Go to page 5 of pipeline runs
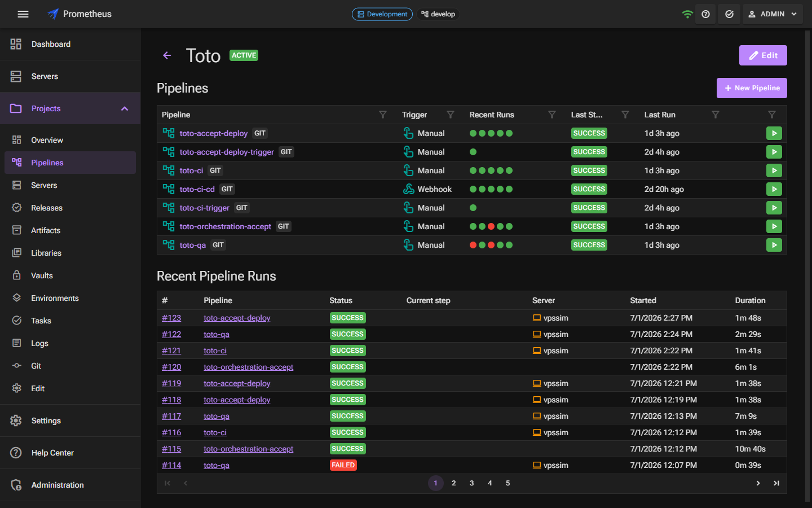Viewport: 812px width, 508px height. point(507,483)
